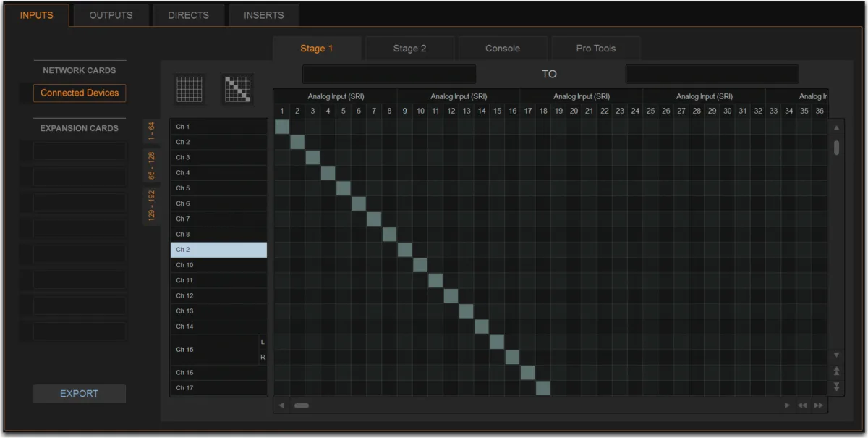Show channel range 129 - 192
The image size is (868, 438).
(152, 206)
